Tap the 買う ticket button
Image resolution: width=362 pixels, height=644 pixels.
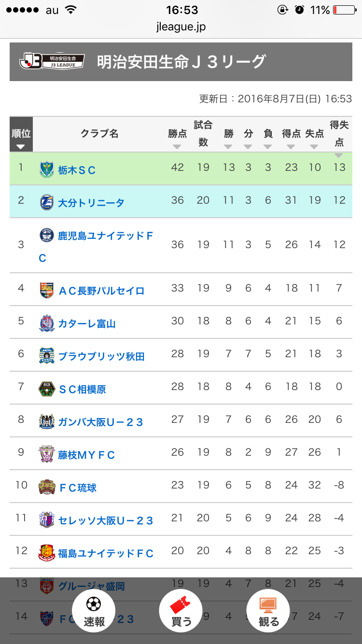click(x=181, y=611)
